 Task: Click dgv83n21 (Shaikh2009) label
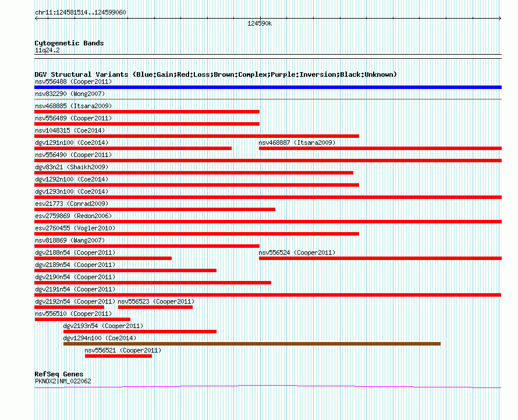click(72, 167)
